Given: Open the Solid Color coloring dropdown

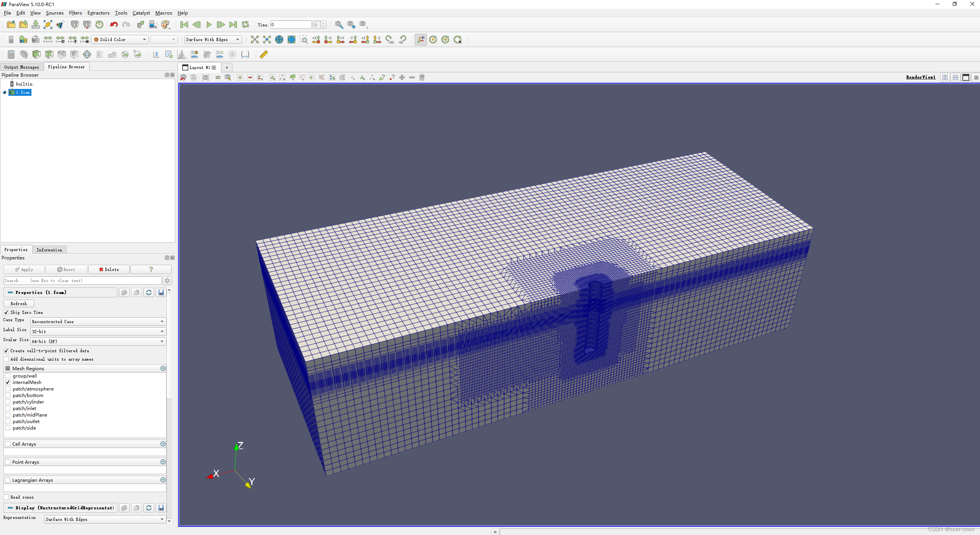Looking at the screenshot, I should click(120, 39).
